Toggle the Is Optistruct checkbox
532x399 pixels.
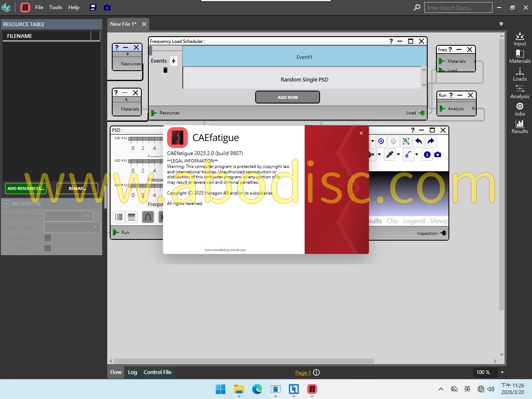point(48,238)
